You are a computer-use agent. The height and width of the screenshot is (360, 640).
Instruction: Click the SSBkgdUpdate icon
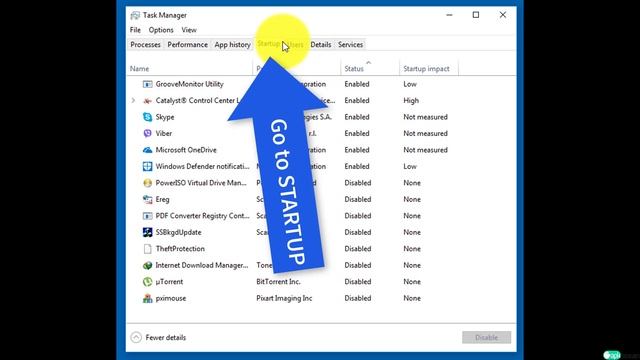pos(147,232)
